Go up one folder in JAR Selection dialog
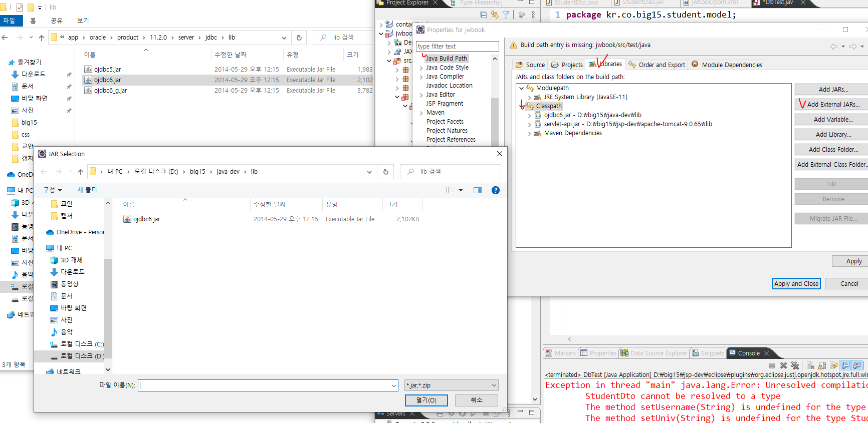Image resolution: width=868 pixels, height=423 pixels. click(x=81, y=172)
